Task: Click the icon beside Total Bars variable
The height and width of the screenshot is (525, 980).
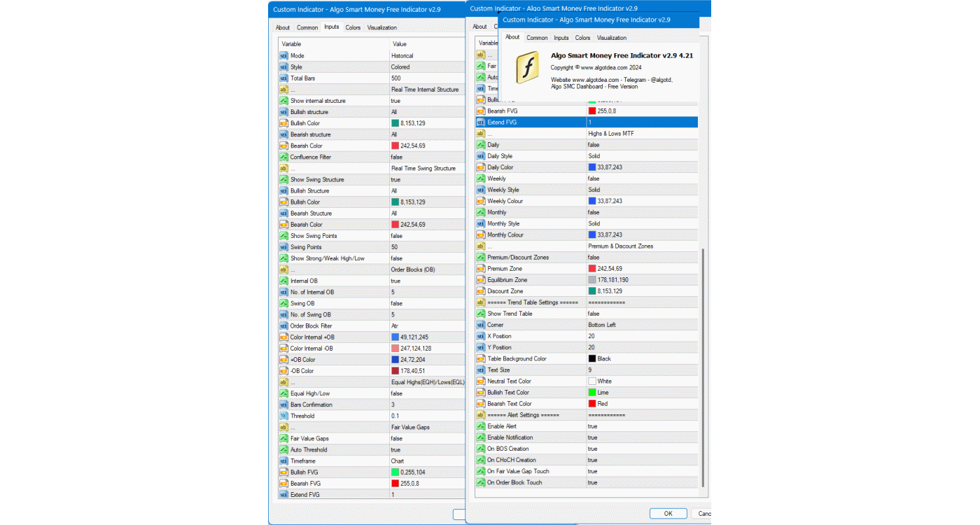Action: click(283, 78)
